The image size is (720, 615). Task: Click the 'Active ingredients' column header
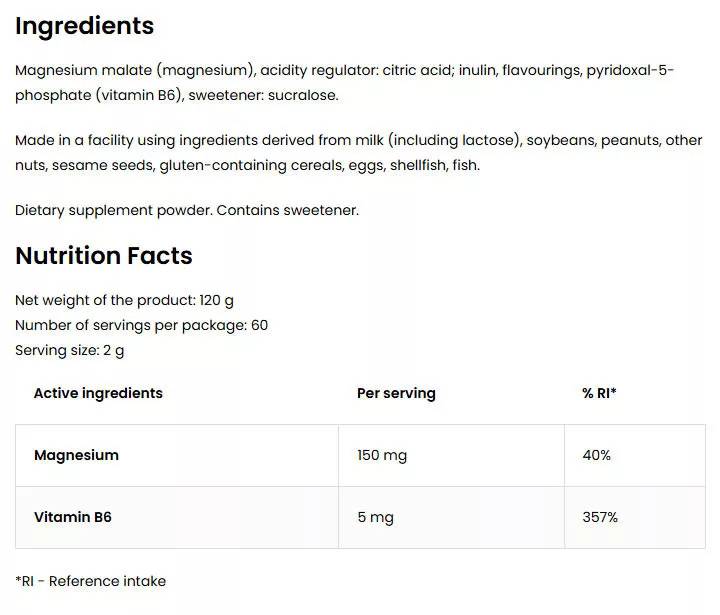point(98,393)
